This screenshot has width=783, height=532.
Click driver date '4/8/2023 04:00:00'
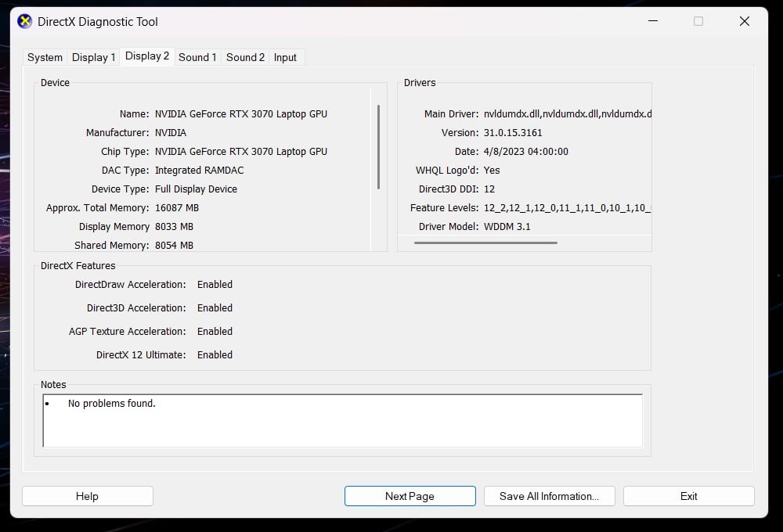click(526, 152)
